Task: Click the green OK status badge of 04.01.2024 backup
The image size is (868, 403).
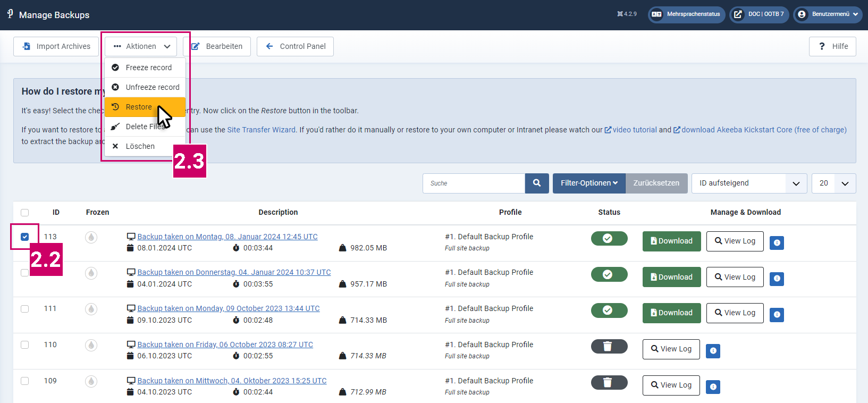Action: (x=609, y=275)
